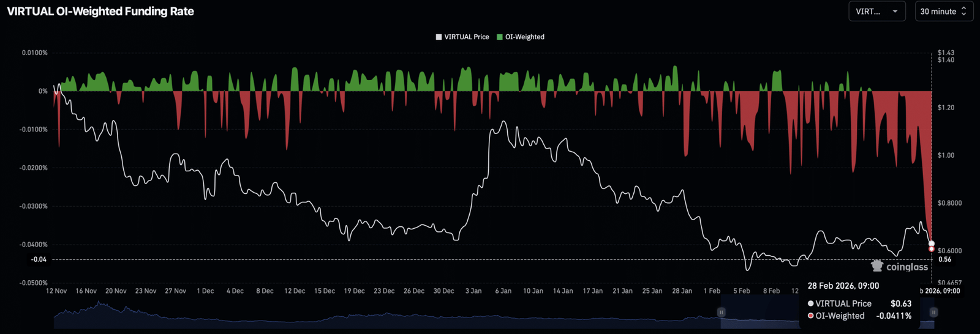Screen dimensions: 980x334
Task: Click the green OI-Weighted legend swatch
Action: pos(500,37)
